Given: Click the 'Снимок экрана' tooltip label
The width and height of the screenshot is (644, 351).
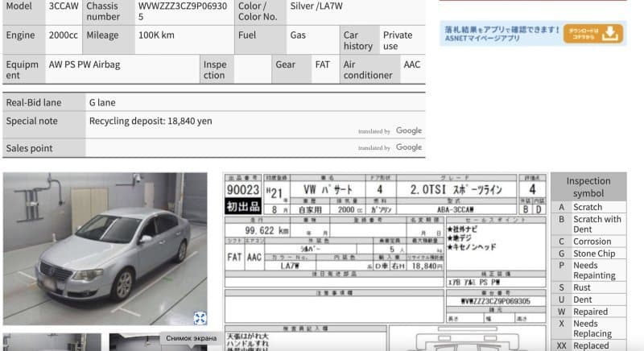Looking at the screenshot, I should coord(191,338).
